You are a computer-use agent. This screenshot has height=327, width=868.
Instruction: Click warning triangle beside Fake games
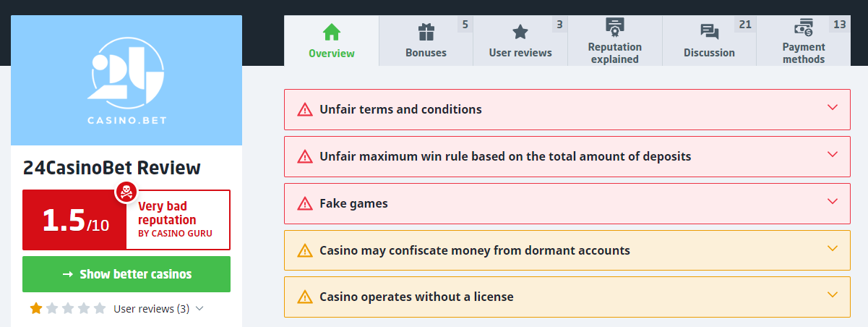click(x=305, y=204)
